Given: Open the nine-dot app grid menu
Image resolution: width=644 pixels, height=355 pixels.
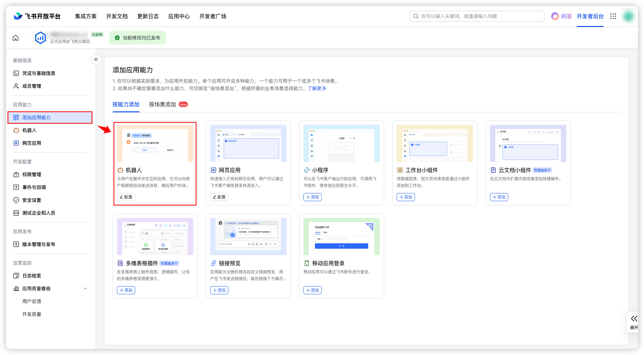Looking at the screenshot, I should click(613, 16).
